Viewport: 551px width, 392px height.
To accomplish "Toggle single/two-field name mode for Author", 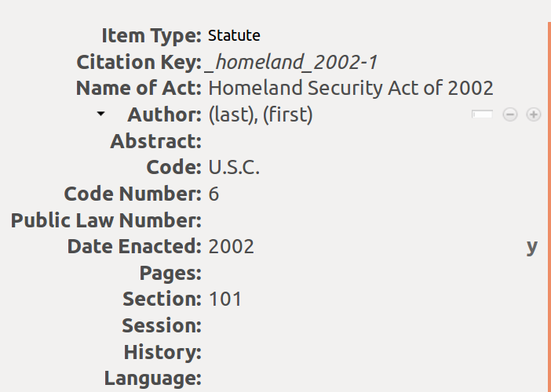I will (482, 114).
